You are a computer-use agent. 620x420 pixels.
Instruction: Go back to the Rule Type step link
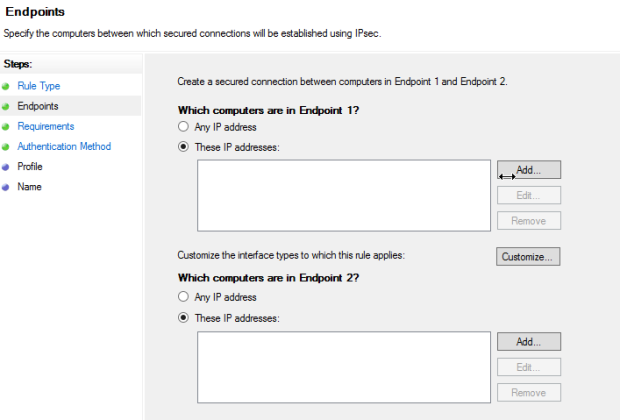pos(39,86)
